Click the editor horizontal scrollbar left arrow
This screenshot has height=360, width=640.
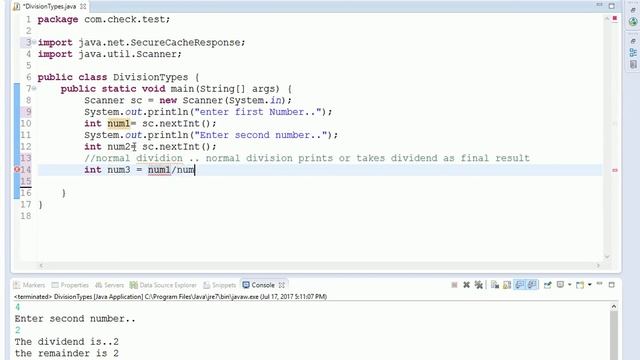[x=41, y=265]
